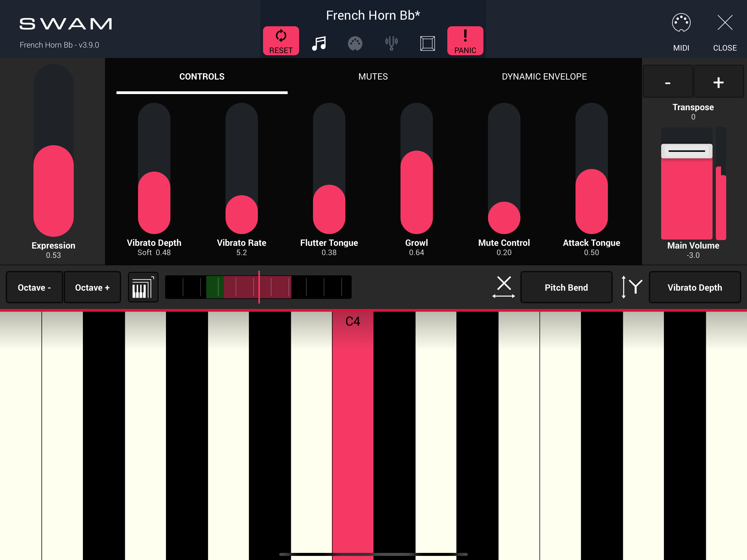The image size is (747, 560).
Task: Open the DYNAMIC ENVELOPE tab
Action: pyautogui.click(x=544, y=77)
